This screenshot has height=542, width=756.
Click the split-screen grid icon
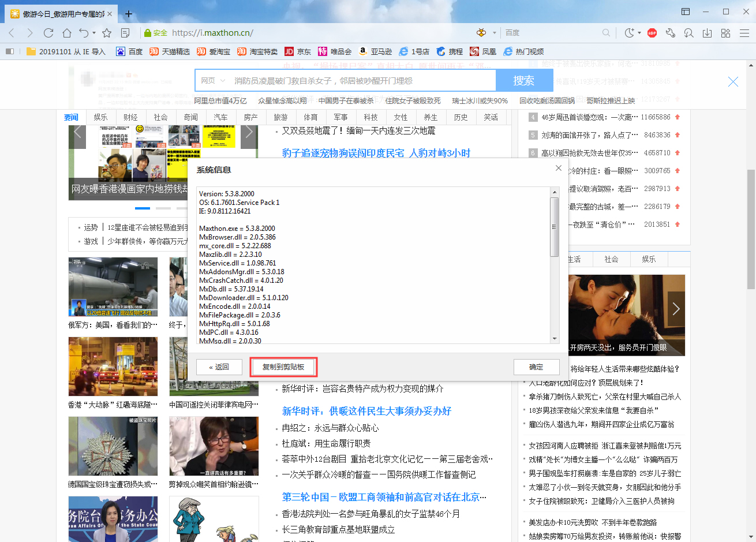coord(725,33)
